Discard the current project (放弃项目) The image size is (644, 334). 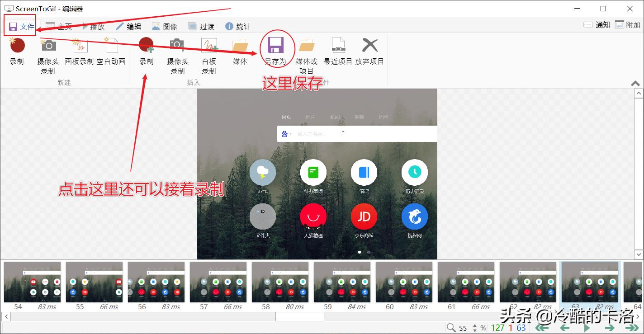369,52
